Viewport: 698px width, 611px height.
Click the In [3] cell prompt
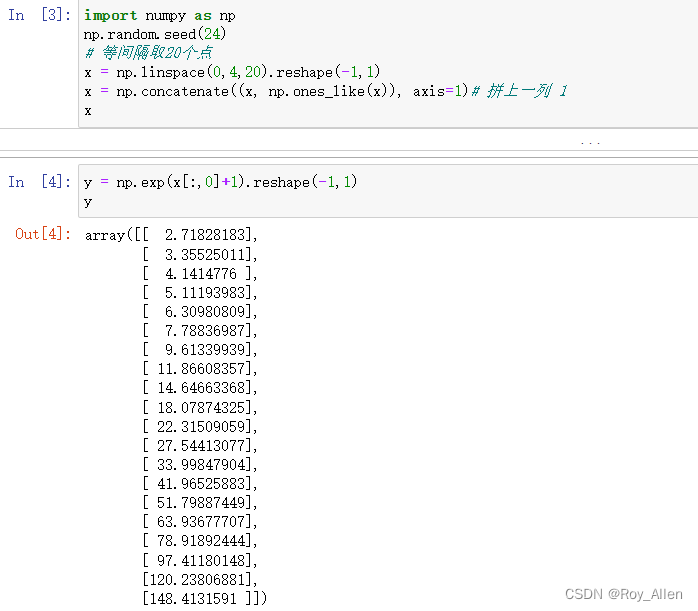[39, 15]
